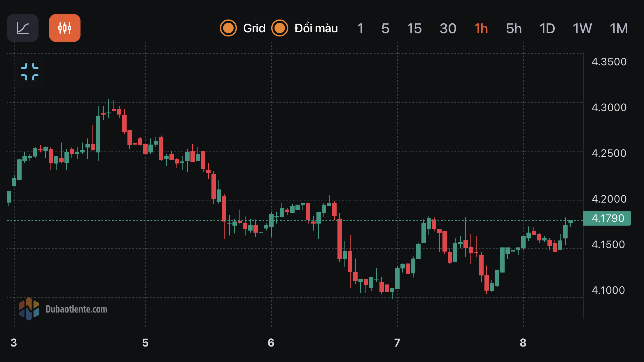This screenshot has height=362, width=644.
Task: Switch to the 5h timeframe
Action: click(514, 29)
